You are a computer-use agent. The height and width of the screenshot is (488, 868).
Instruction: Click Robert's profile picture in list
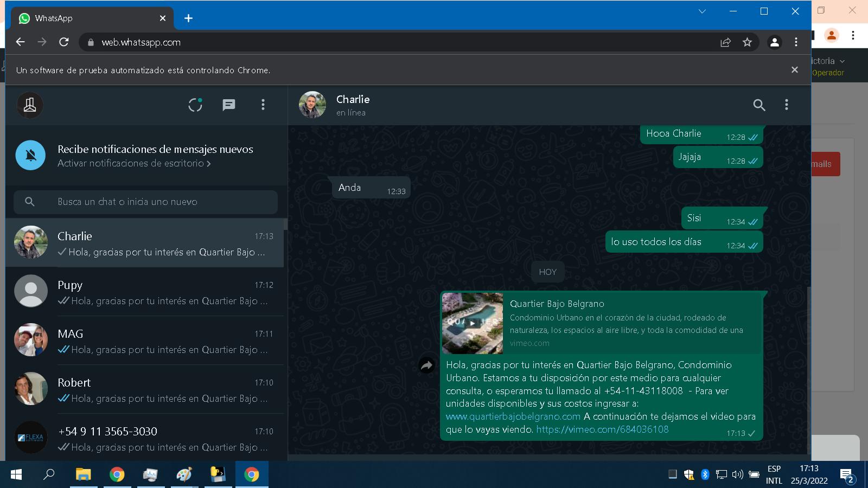31,389
